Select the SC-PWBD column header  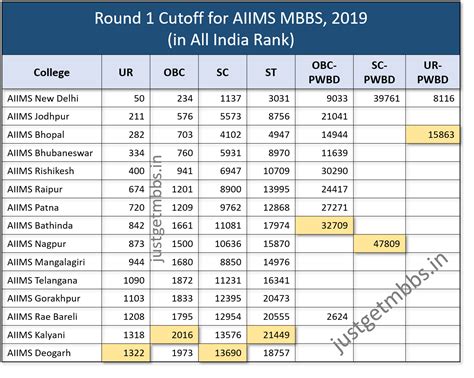point(379,72)
